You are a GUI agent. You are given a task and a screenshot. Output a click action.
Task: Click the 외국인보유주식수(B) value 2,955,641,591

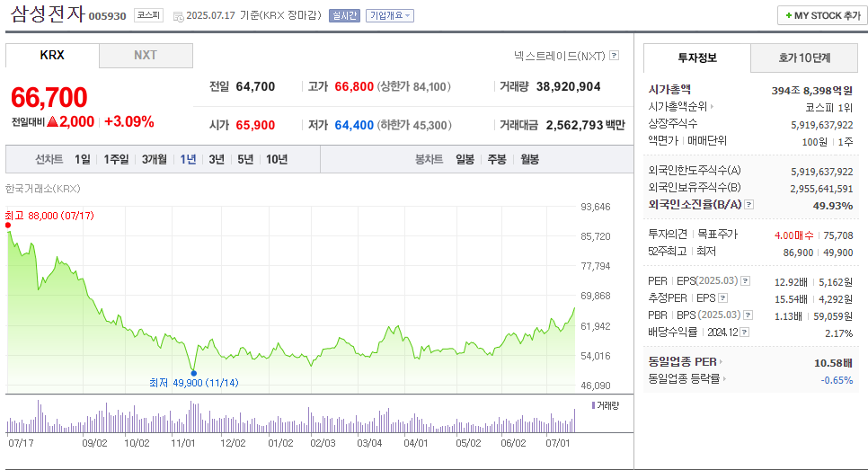[x=822, y=189]
